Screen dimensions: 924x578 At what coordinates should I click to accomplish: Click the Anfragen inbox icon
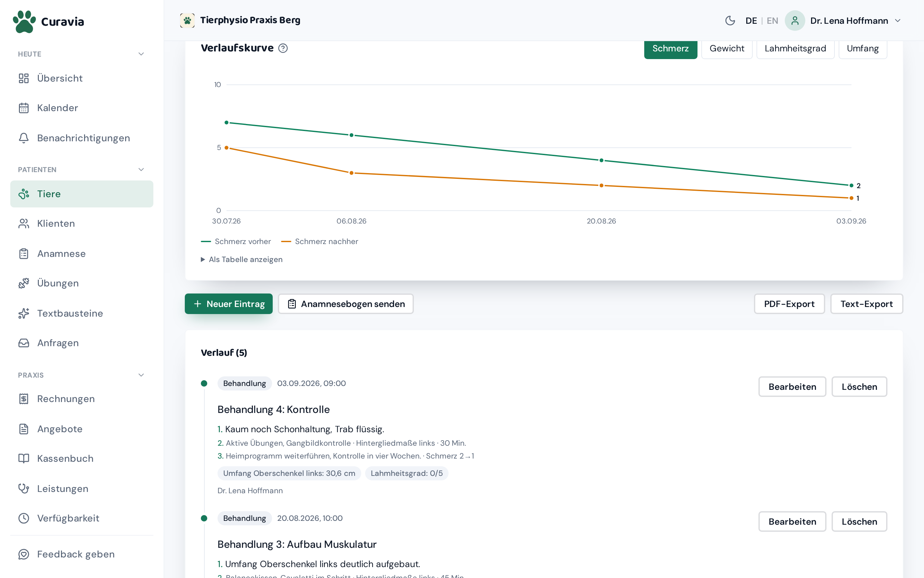pyautogui.click(x=24, y=343)
